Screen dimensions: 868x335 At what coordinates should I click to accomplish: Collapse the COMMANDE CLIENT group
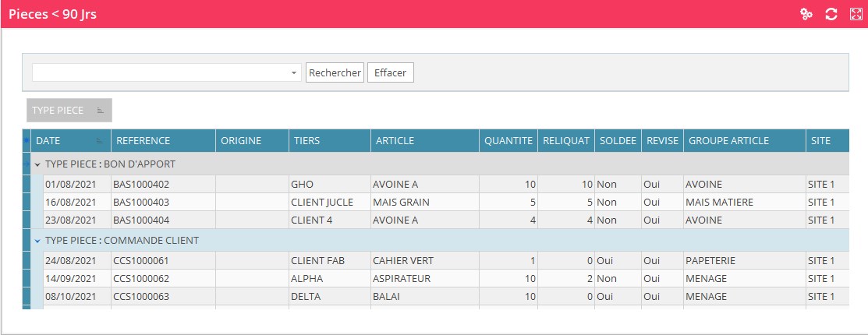coord(37,241)
